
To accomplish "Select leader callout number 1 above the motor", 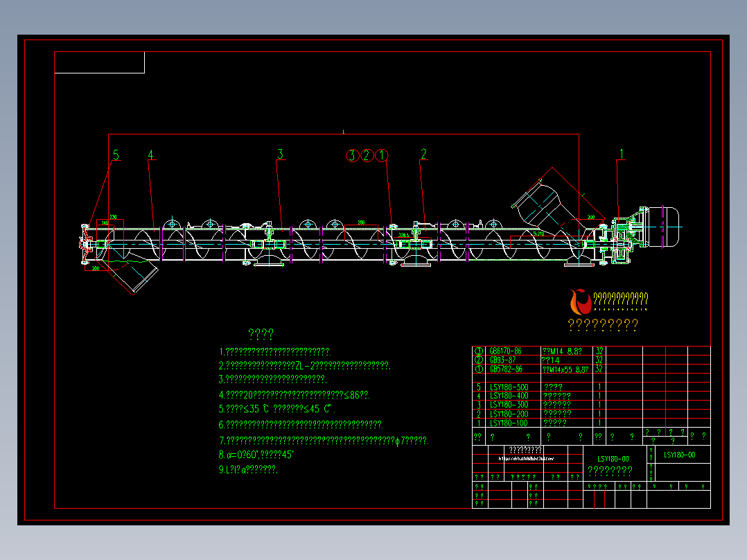I will (x=621, y=154).
